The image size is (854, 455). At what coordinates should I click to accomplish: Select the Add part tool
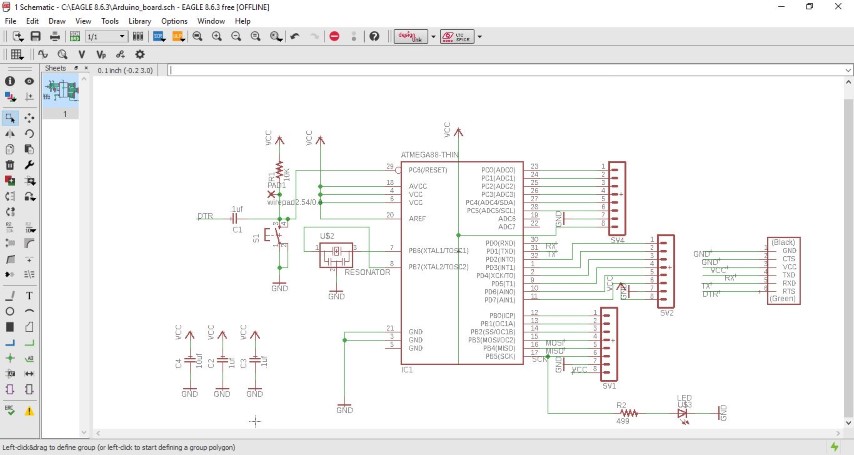[x=10, y=180]
